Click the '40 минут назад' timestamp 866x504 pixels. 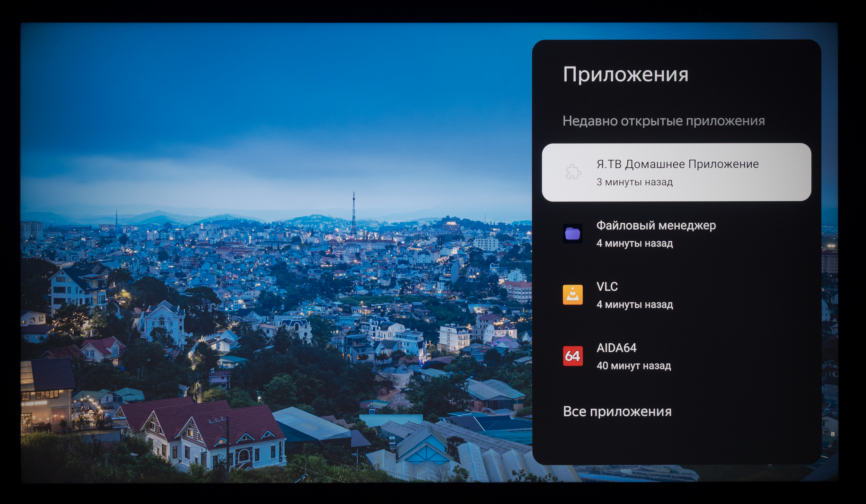pyautogui.click(x=634, y=366)
